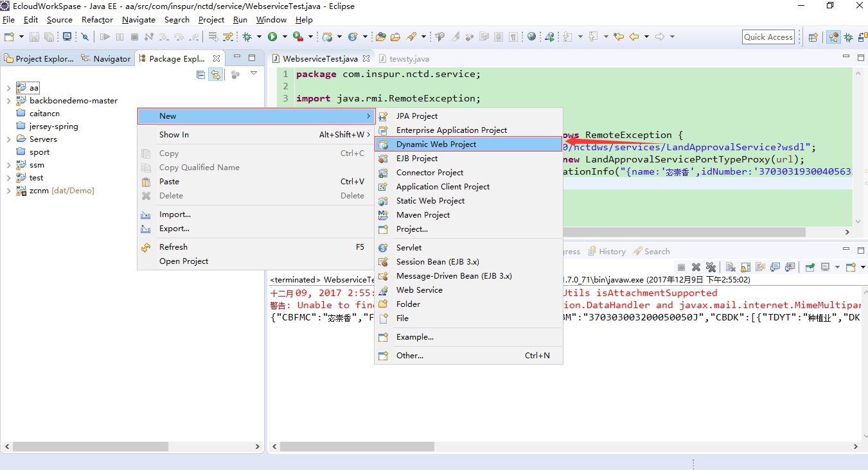The height and width of the screenshot is (470, 868).
Task: Open the Search view tab
Action: [x=651, y=252]
